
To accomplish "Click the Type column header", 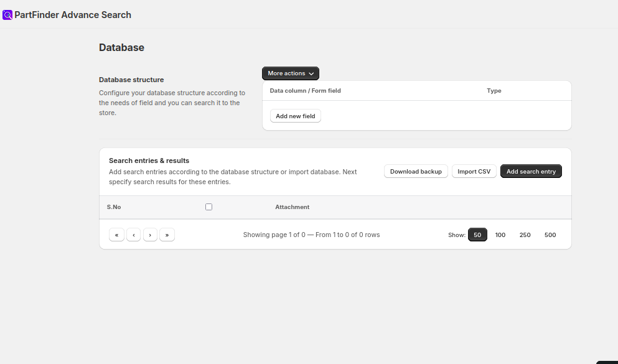I will click(494, 91).
